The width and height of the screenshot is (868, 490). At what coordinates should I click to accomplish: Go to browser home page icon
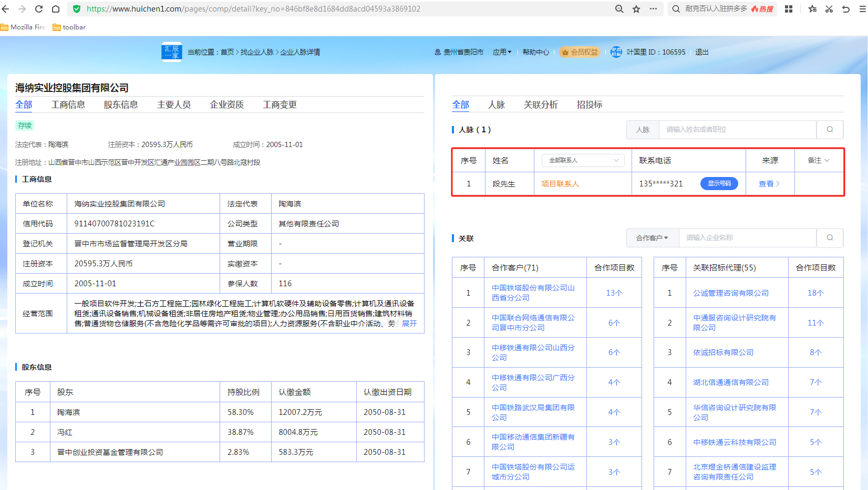pyautogui.click(x=56, y=9)
